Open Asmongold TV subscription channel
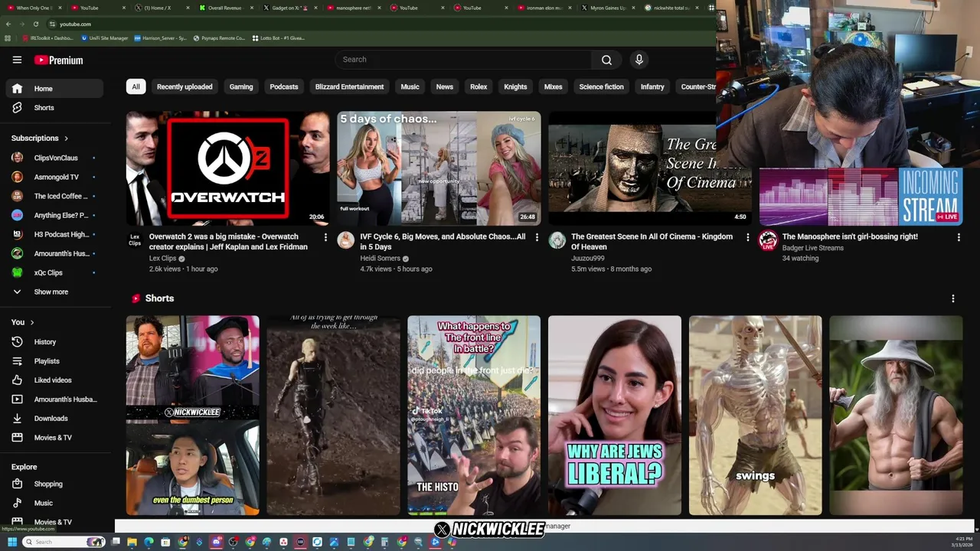This screenshot has height=551, width=980. [54, 177]
